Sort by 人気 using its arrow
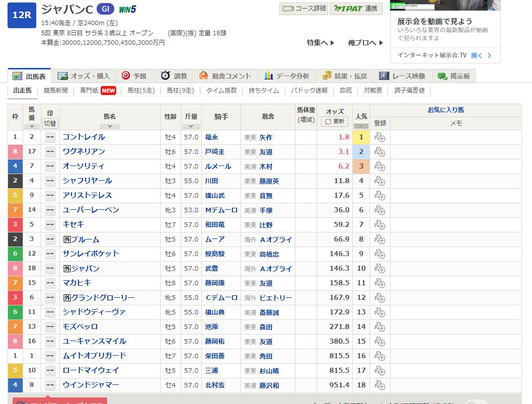Viewport: 532px width, 404px height. click(361, 126)
